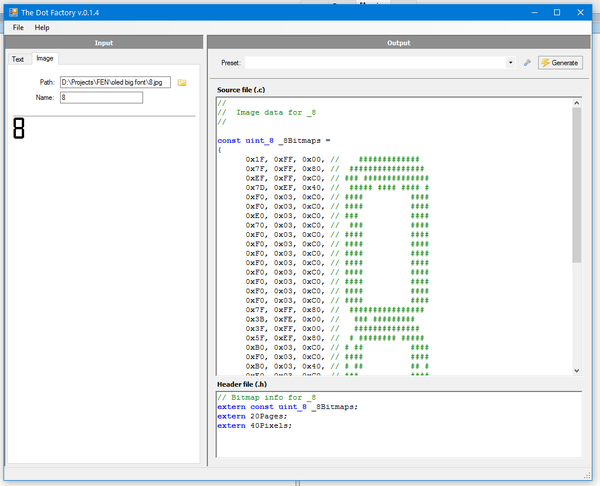Open the File menu
Image resolution: width=600 pixels, height=486 pixels.
(x=18, y=27)
